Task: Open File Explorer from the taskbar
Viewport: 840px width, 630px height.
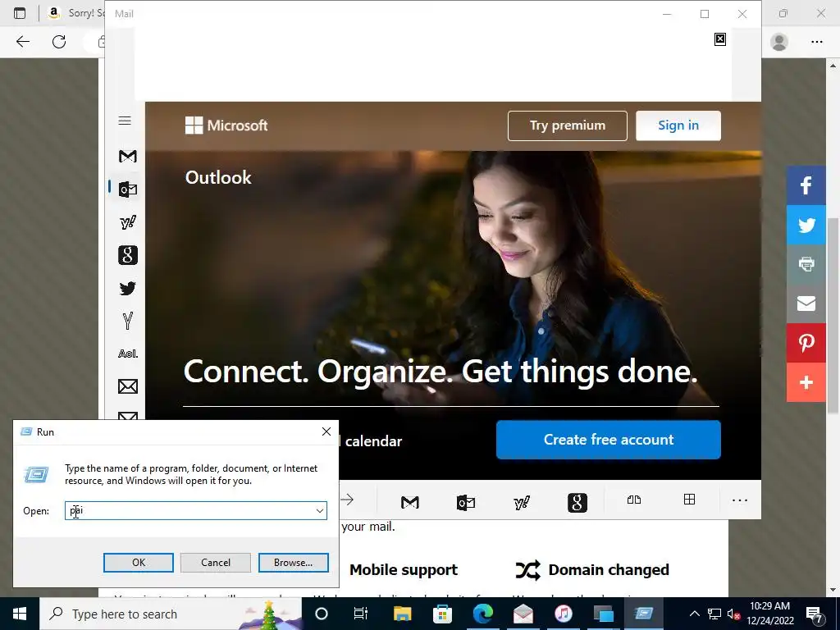Action: [402, 614]
